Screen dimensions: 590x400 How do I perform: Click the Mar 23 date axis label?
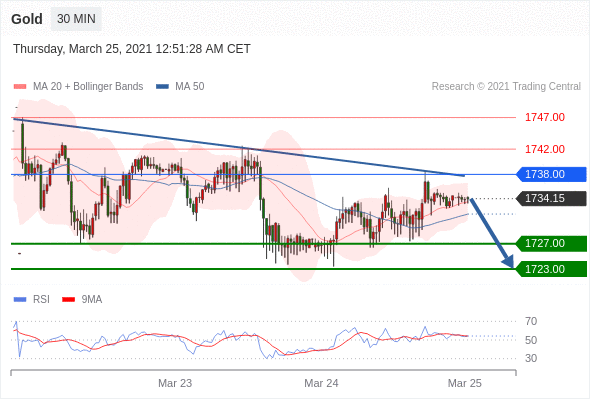tap(175, 383)
